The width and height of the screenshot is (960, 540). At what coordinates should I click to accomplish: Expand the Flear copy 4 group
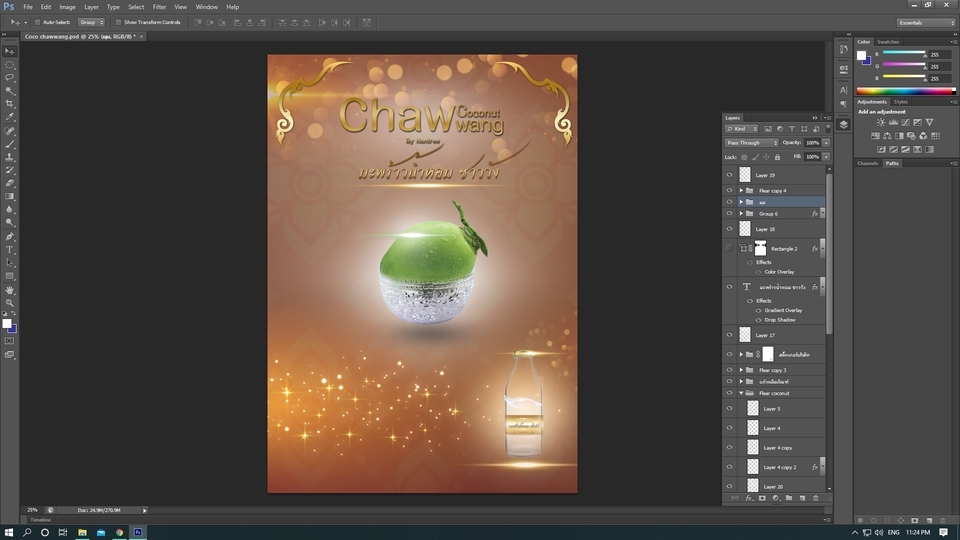(x=741, y=190)
